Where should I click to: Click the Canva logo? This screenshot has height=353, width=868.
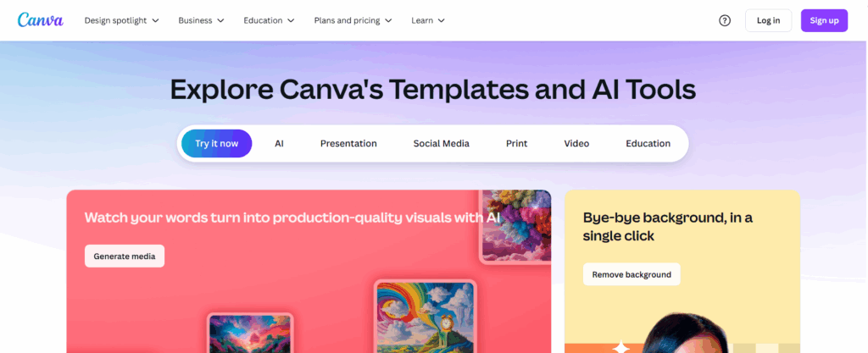click(40, 19)
